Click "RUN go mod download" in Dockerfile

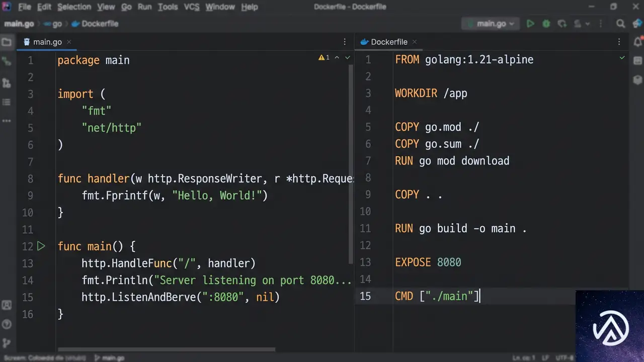(452, 161)
